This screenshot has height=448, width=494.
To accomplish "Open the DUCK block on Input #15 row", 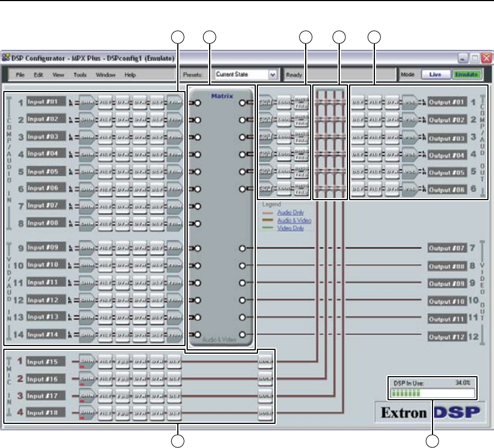I will click(265, 362).
